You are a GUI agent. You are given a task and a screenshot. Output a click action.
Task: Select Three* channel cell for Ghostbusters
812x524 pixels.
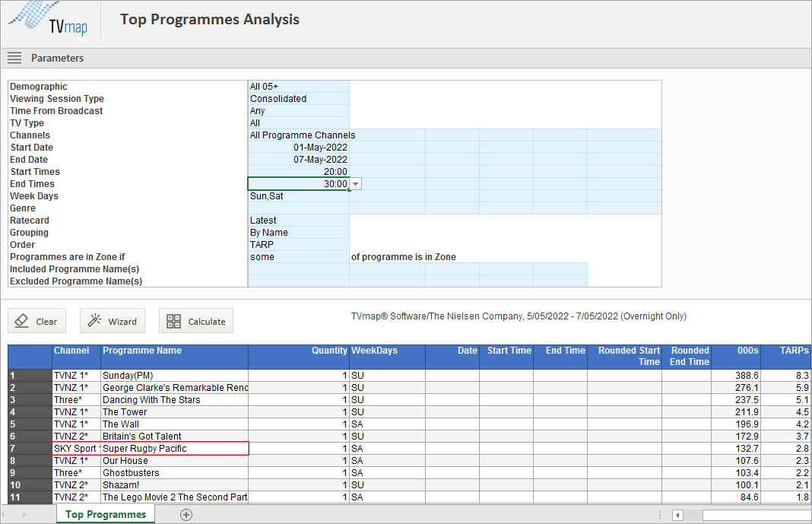coord(77,473)
